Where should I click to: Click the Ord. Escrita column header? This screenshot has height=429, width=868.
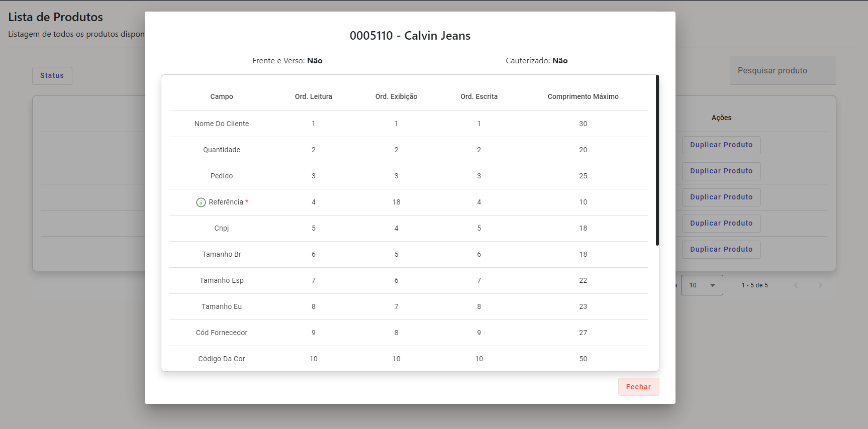[479, 97]
